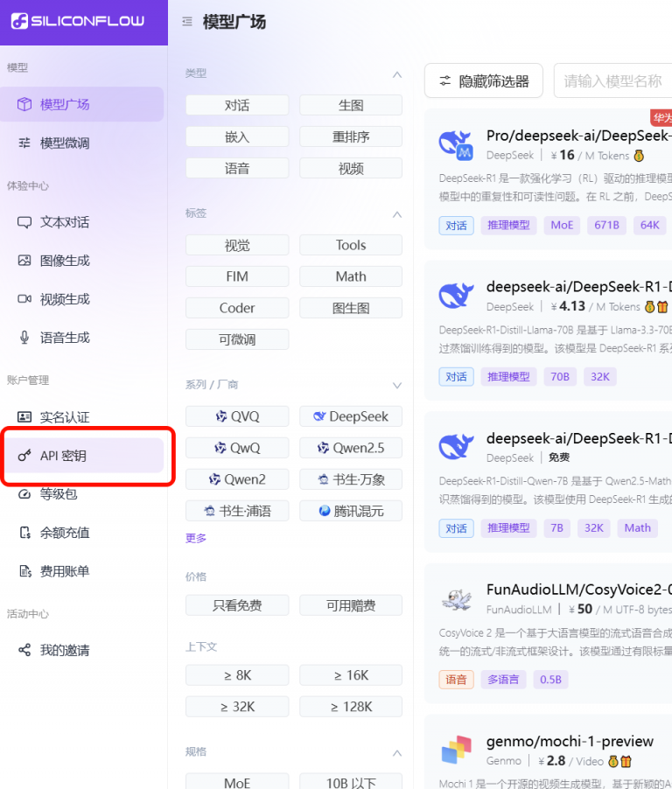Viewport: 672px width, 789px height.
Task: Enable the 可用赠费 price filter
Action: [351, 605]
